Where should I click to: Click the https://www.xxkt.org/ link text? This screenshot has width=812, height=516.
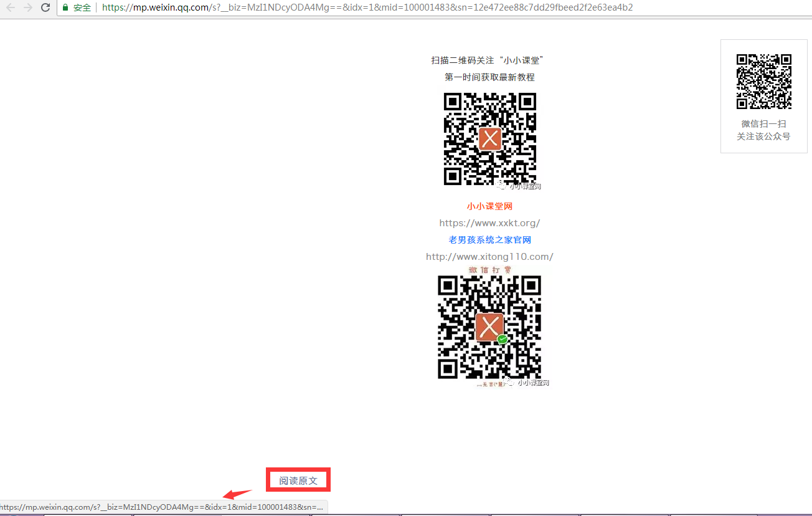(x=489, y=223)
